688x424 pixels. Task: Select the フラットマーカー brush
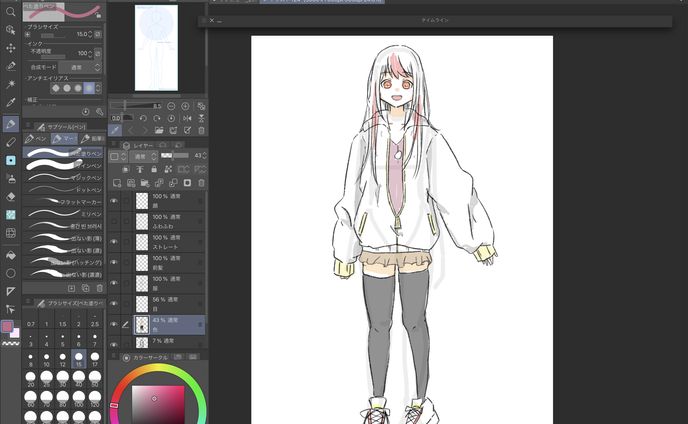[63, 201]
